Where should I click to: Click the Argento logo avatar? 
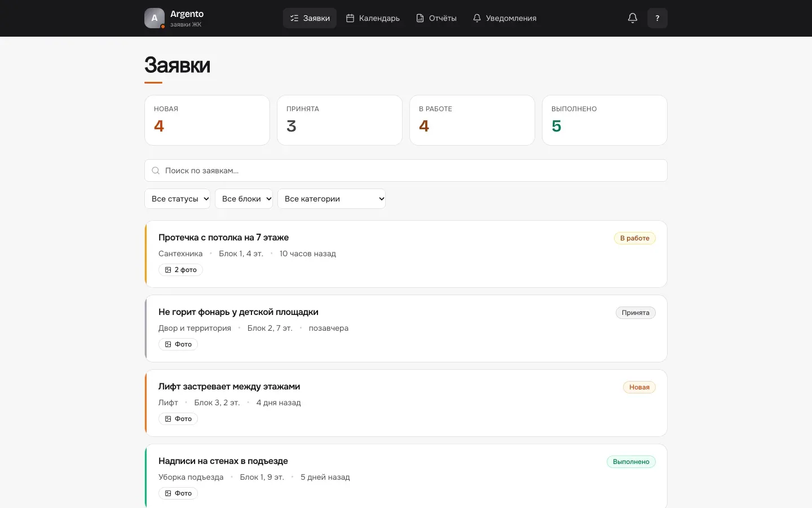(155, 18)
